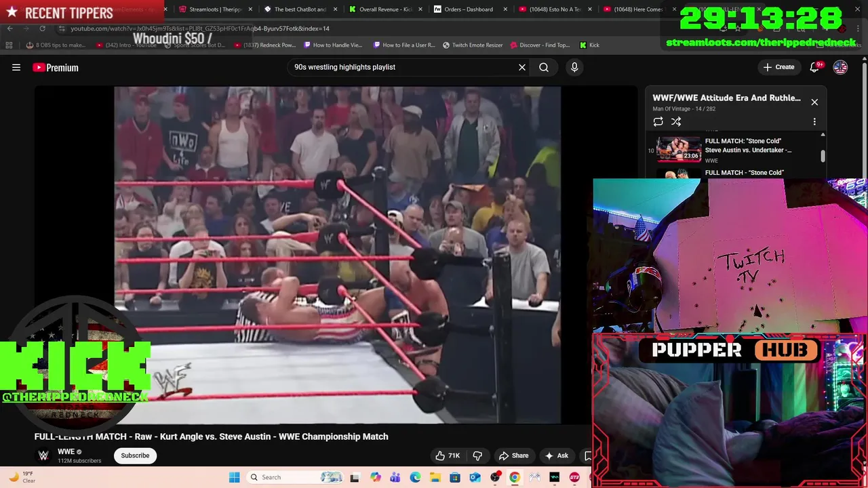Close the Streamloots tab

[x=250, y=9]
